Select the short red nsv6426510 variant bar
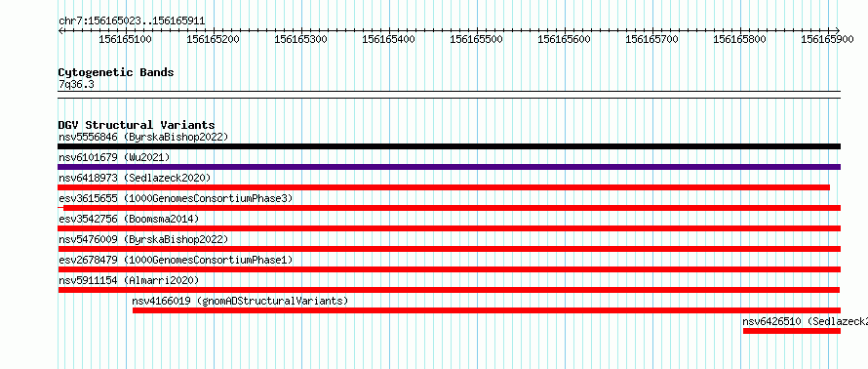The height and width of the screenshot is (369, 868). pyautogui.click(x=792, y=331)
